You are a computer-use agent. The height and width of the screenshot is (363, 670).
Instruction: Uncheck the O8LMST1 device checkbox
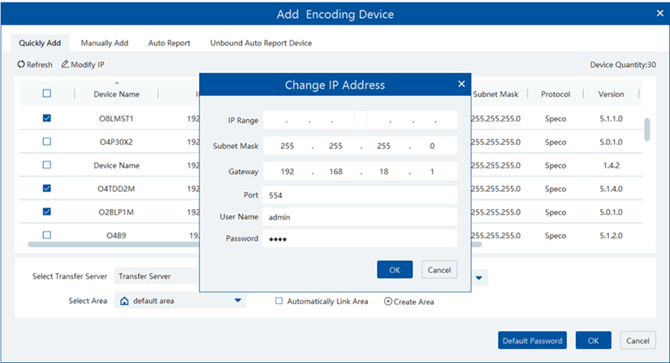pos(47,118)
